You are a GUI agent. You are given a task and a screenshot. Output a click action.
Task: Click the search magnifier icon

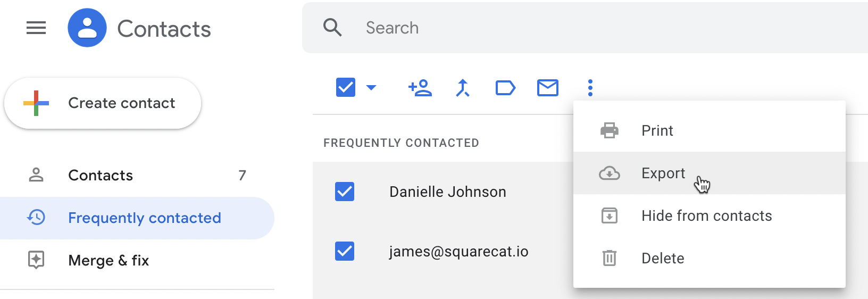[332, 27]
